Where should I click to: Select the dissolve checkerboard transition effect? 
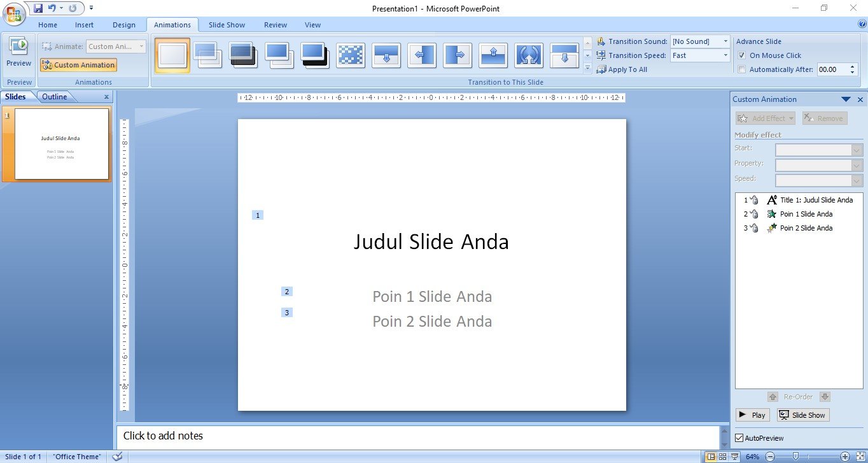pyautogui.click(x=351, y=55)
